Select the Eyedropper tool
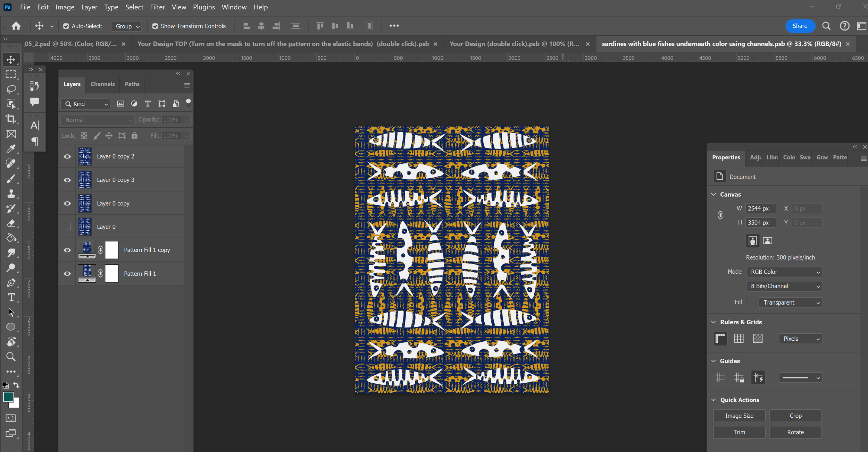The height and width of the screenshot is (452, 868). (x=11, y=149)
